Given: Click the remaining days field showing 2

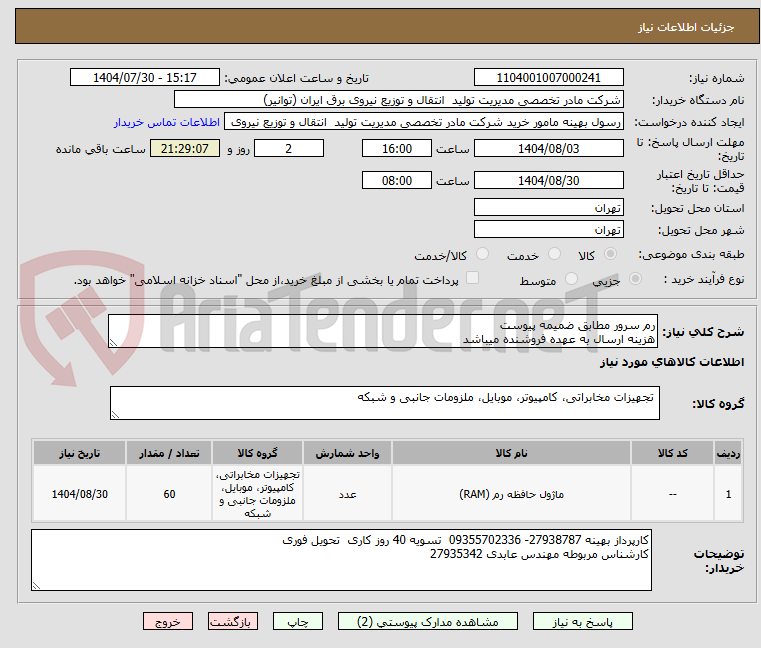Looking at the screenshot, I should 289,149.
